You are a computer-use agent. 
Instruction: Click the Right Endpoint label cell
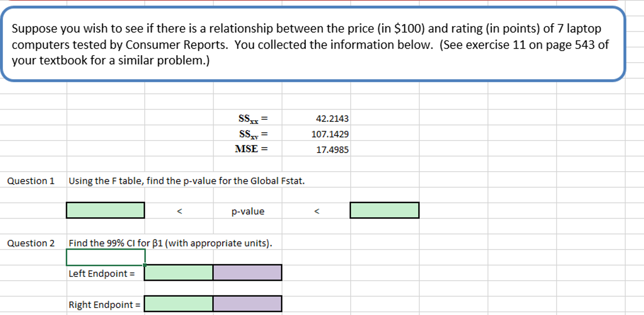pyautogui.click(x=105, y=305)
